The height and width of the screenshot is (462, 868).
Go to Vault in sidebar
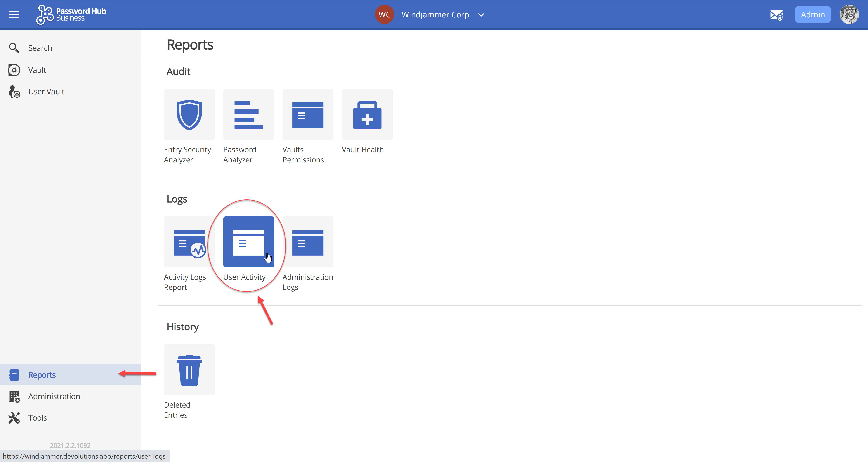pyautogui.click(x=37, y=70)
